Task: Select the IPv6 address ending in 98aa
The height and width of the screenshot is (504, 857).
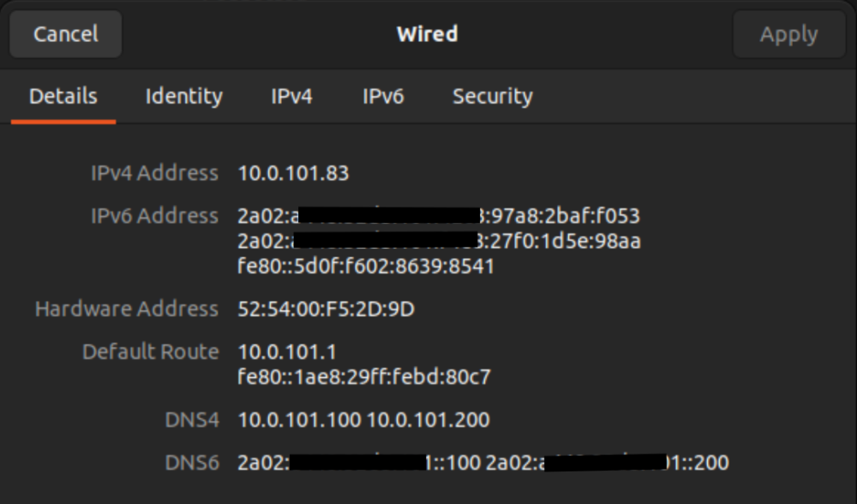Action: pyautogui.click(x=439, y=241)
